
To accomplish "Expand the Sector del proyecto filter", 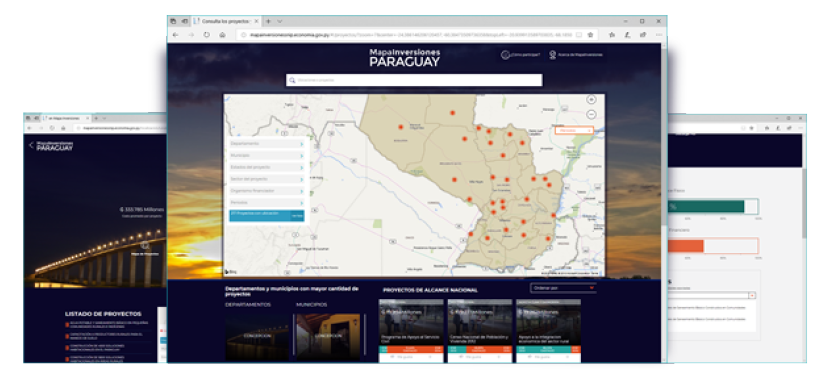I will point(266,179).
